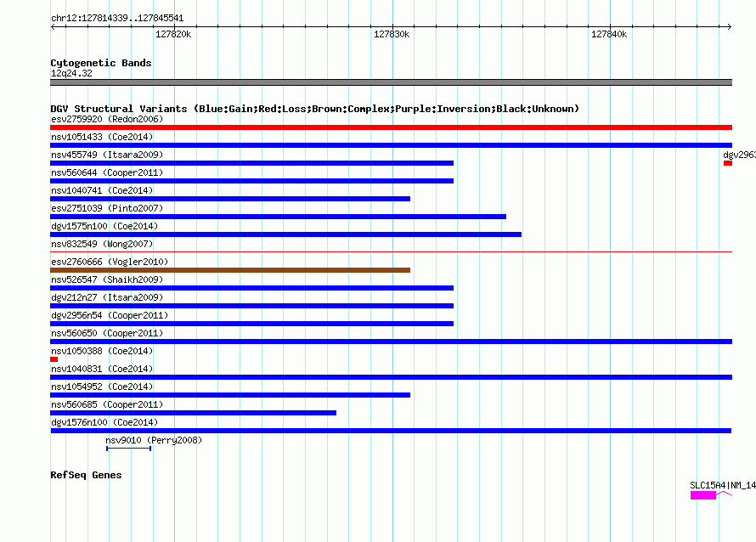Viewport: 756px width, 542px height.
Task: Click the nsv455749 (Itsara2009) blue bar
Action: (251, 163)
